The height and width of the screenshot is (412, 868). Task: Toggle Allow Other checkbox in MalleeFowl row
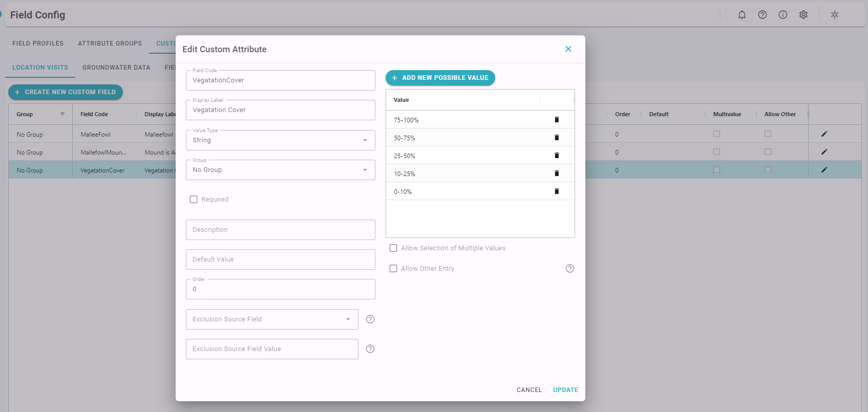click(x=768, y=134)
